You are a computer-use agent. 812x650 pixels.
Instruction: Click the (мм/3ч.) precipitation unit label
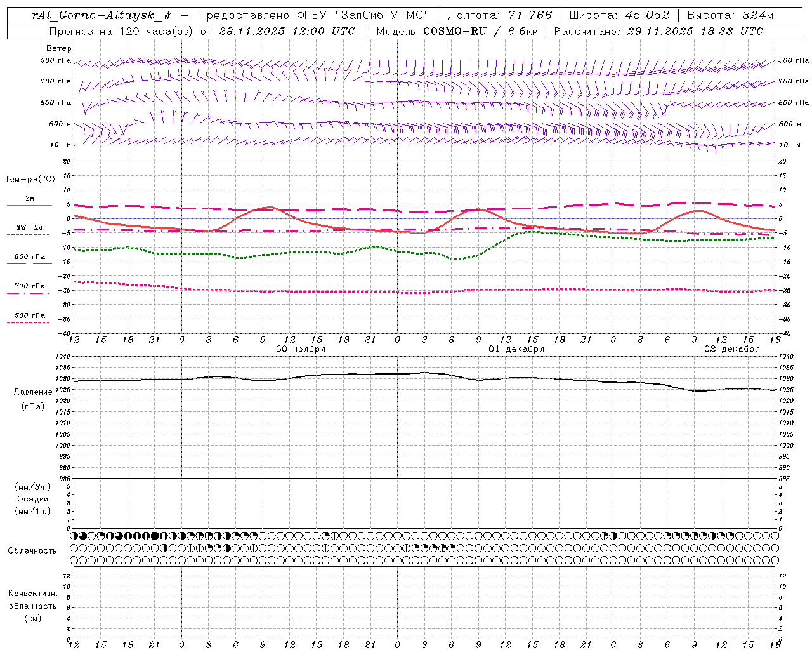coord(33,487)
